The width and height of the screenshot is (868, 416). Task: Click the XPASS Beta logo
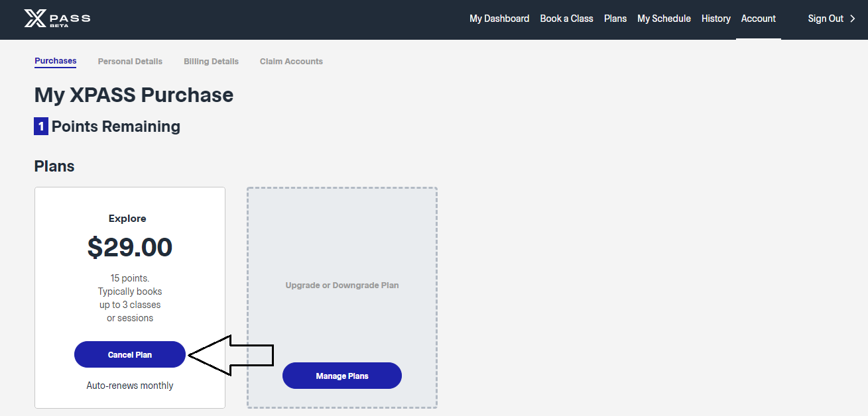[x=57, y=19]
